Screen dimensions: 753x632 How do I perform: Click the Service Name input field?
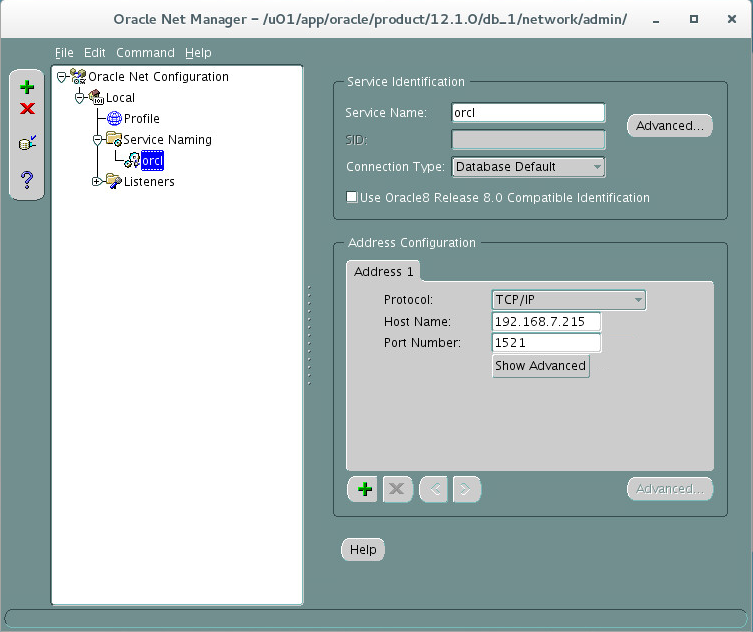(528, 113)
